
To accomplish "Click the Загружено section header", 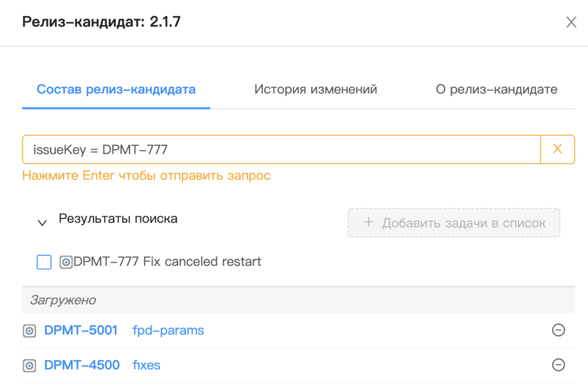I will (x=63, y=300).
